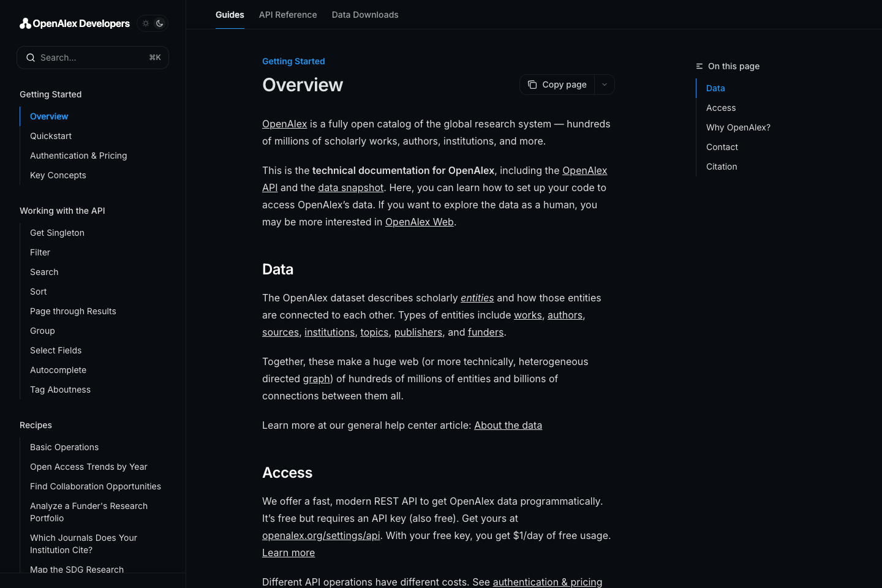Enable light mode via the theme switch
Image resolution: width=882 pixels, height=588 pixels.
146,23
